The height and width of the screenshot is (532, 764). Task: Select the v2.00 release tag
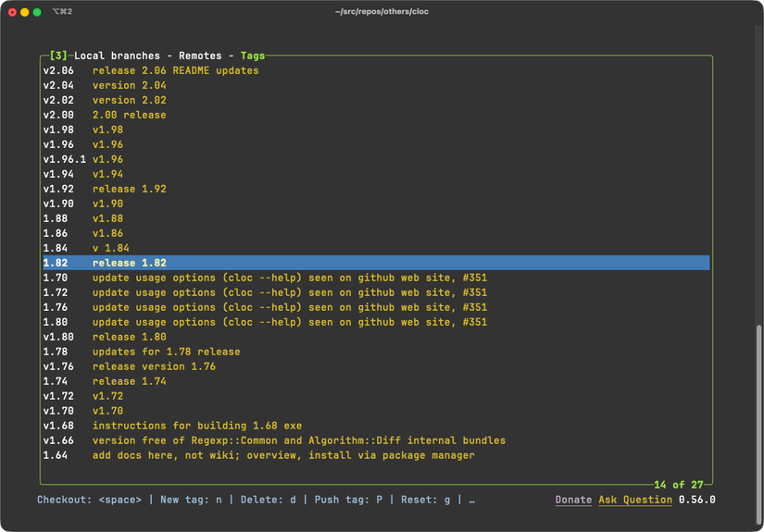coord(105,115)
